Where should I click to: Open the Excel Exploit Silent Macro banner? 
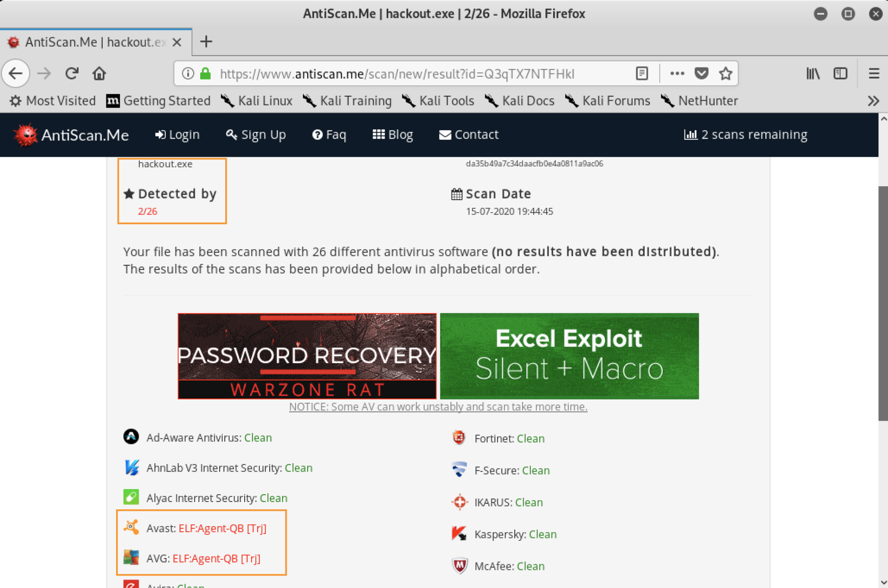[x=569, y=356]
